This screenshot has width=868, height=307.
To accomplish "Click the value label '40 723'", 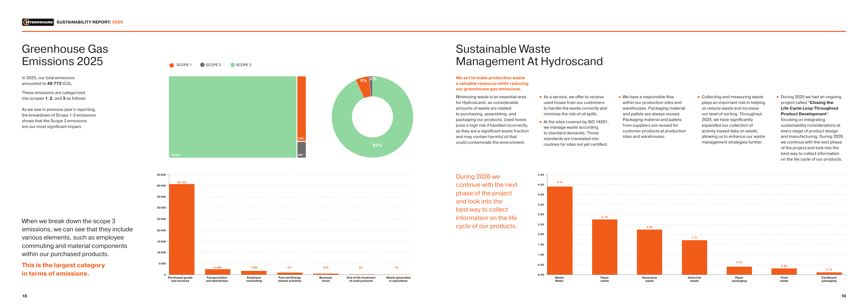I will pos(182,182).
